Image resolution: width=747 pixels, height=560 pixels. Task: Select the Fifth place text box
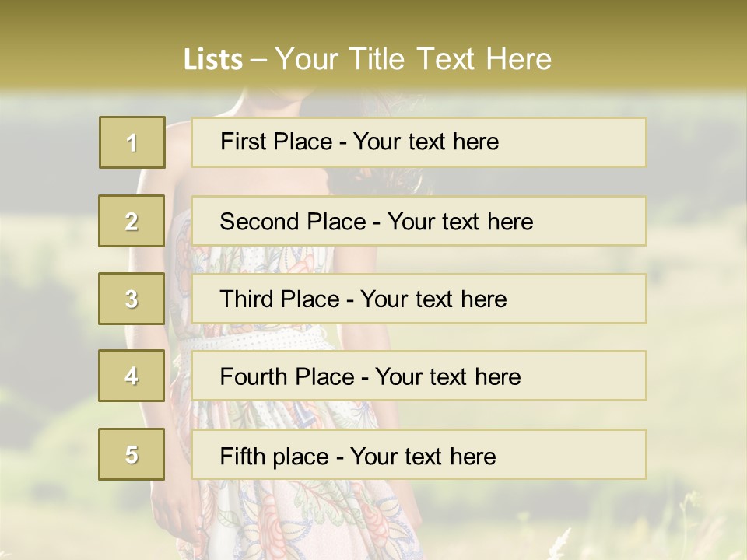pos(419,454)
